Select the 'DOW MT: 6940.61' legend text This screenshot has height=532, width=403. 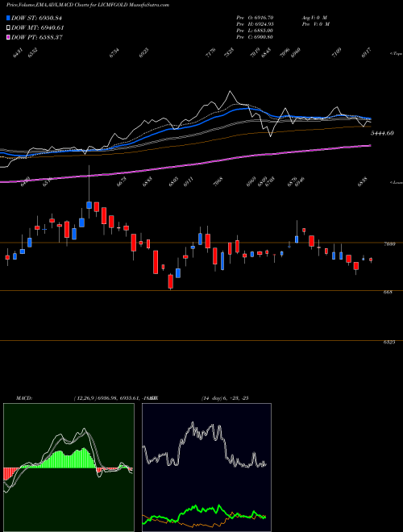[x=38, y=28]
